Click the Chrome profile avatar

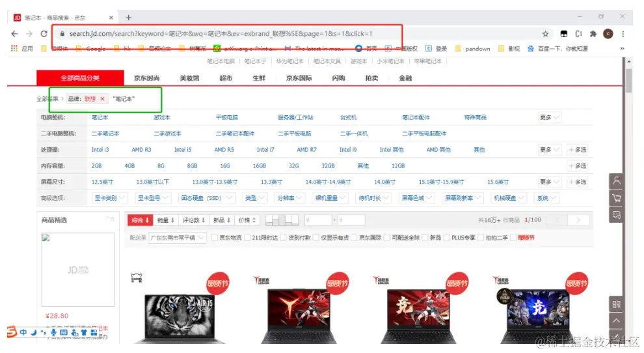click(608, 34)
